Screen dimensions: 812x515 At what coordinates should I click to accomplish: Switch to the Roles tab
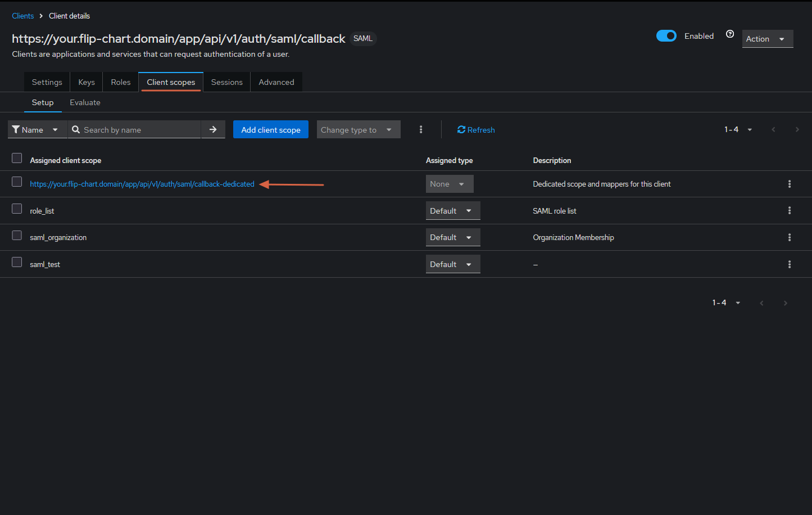(x=121, y=82)
